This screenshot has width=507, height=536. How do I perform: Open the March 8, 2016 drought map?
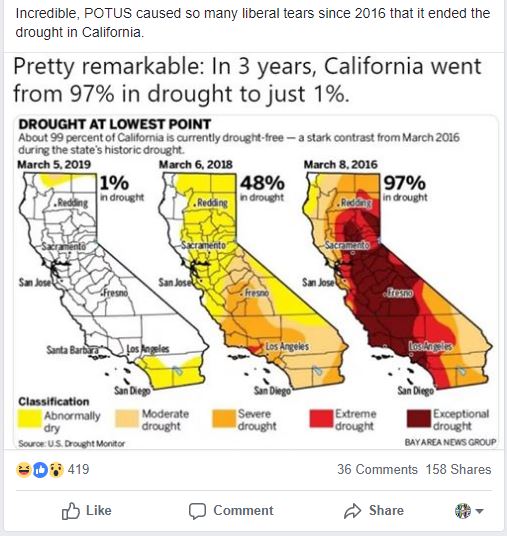pos(397,281)
